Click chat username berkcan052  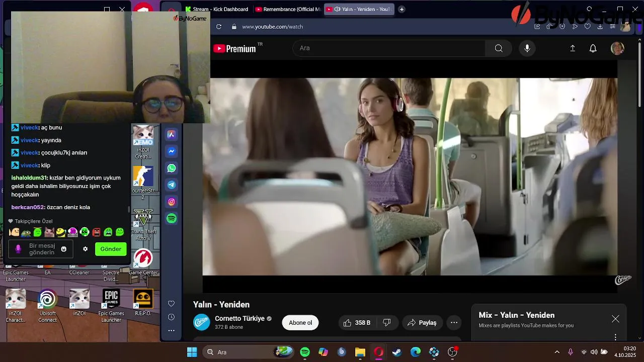[x=28, y=207]
